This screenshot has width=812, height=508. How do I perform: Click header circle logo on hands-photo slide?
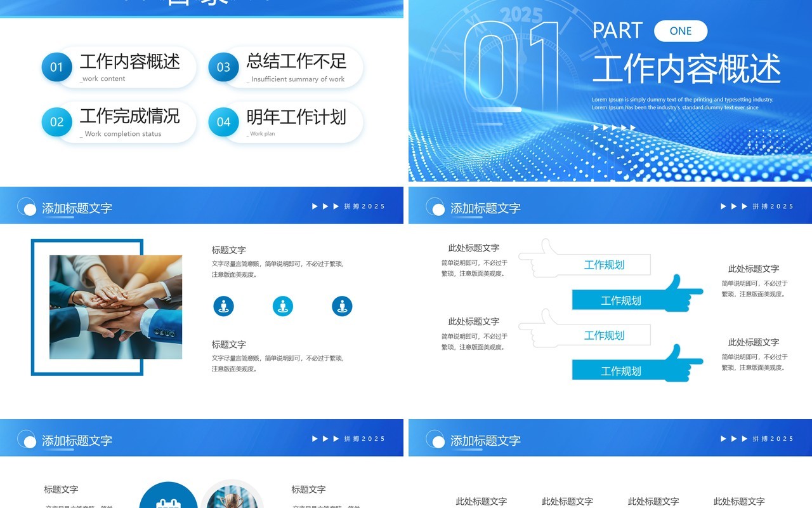27,207
